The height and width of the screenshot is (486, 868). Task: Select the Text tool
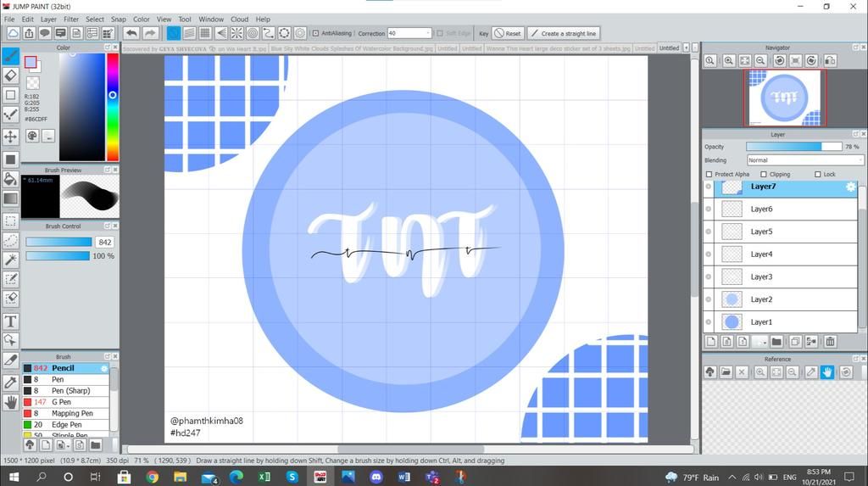click(10, 321)
